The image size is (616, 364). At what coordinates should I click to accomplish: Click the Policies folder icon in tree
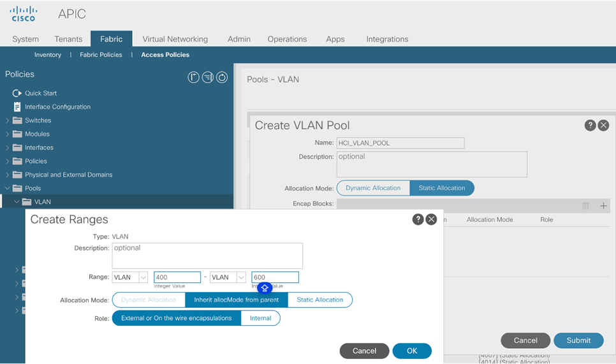(17, 161)
